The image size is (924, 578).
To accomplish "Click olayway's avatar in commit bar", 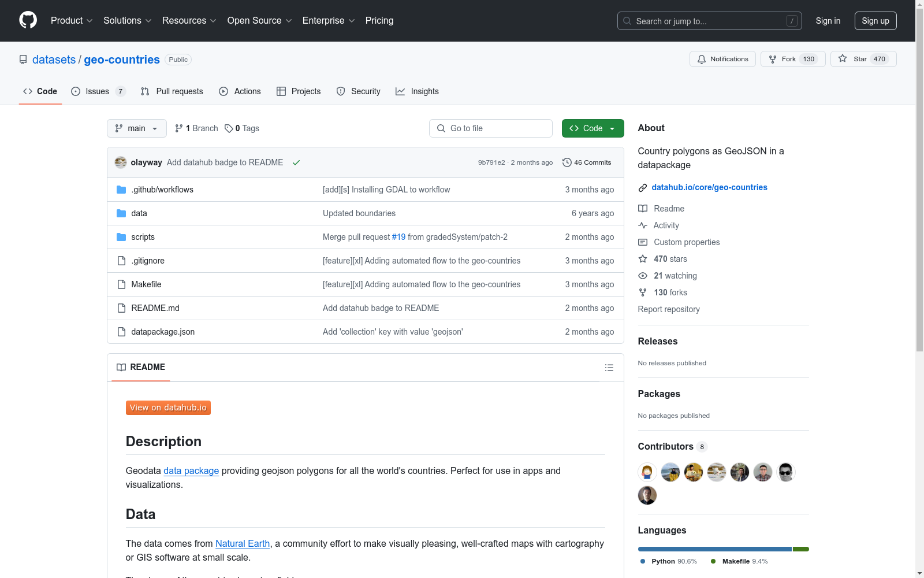I will 121,162.
